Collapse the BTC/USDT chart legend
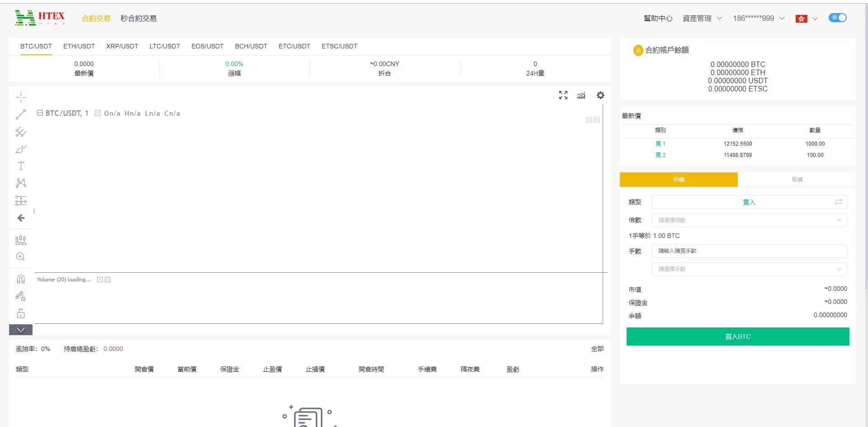Screen dimensions: 868x427 point(40,113)
